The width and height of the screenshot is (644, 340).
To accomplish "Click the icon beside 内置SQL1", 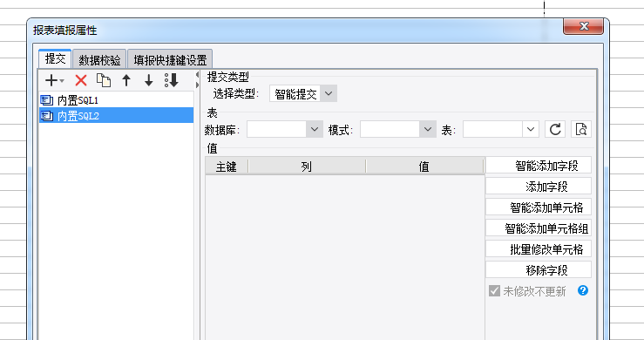I will (47, 100).
